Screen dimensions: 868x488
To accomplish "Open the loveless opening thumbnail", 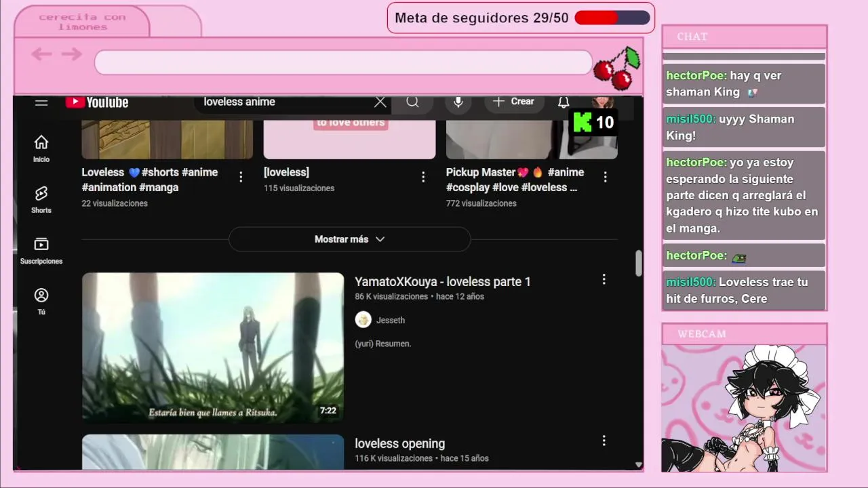I will coord(213,452).
